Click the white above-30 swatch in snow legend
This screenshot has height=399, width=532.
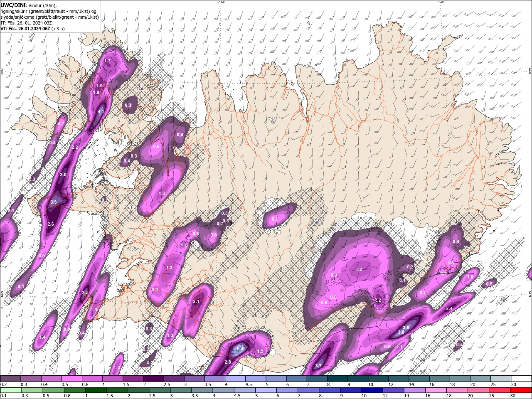(x=521, y=379)
